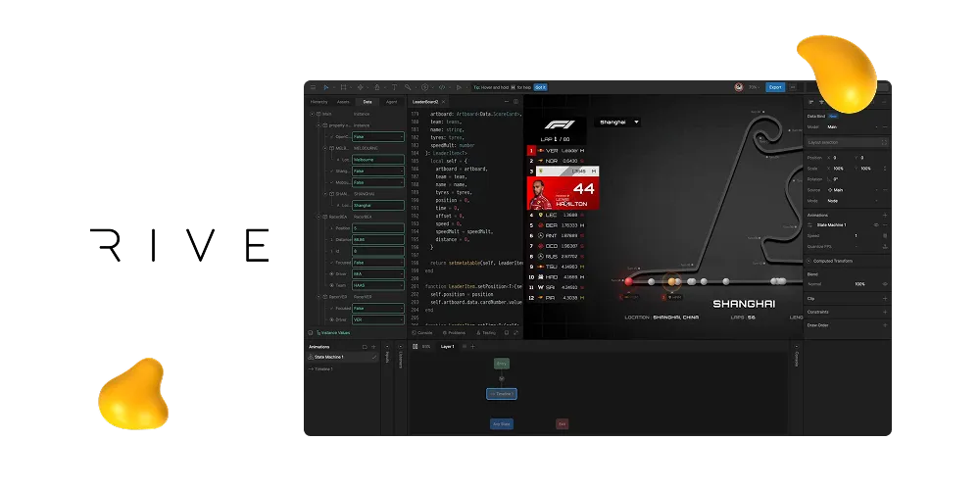Image resolution: width=980 pixels, height=490 pixels.
Task: Open the RacerVER Driver VER dropdown
Action: pyautogui.click(x=378, y=319)
